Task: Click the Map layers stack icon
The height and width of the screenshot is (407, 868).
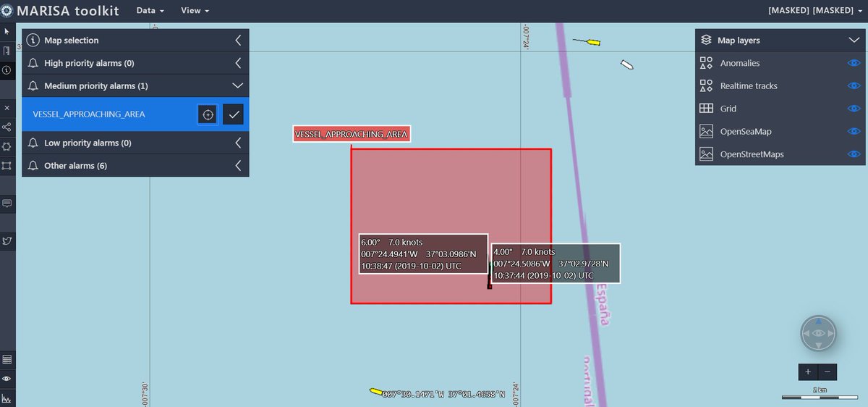Action: (707, 41)
